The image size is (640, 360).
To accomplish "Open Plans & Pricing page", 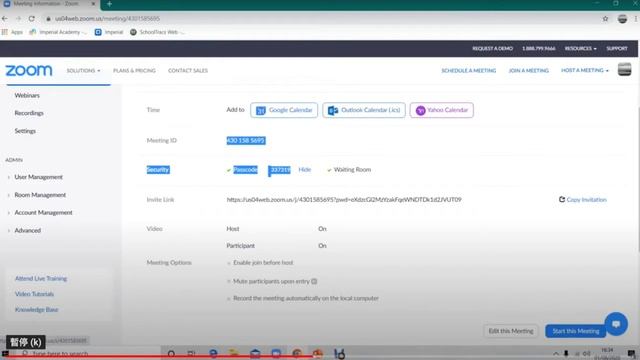I will pyautogui.click(x=134, y=71).
